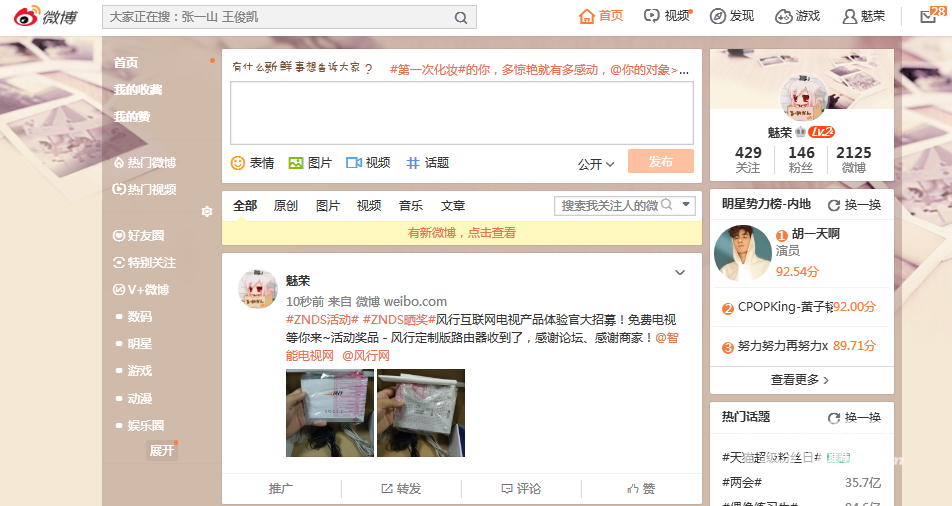Click the profile card avatar
This screenshot has width=952, height=506.
point(802,97)
